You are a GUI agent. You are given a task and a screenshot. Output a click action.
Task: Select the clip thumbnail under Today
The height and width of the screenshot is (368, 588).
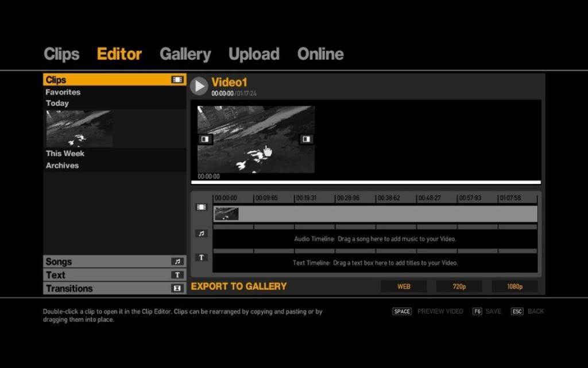(x=79, y=129)
